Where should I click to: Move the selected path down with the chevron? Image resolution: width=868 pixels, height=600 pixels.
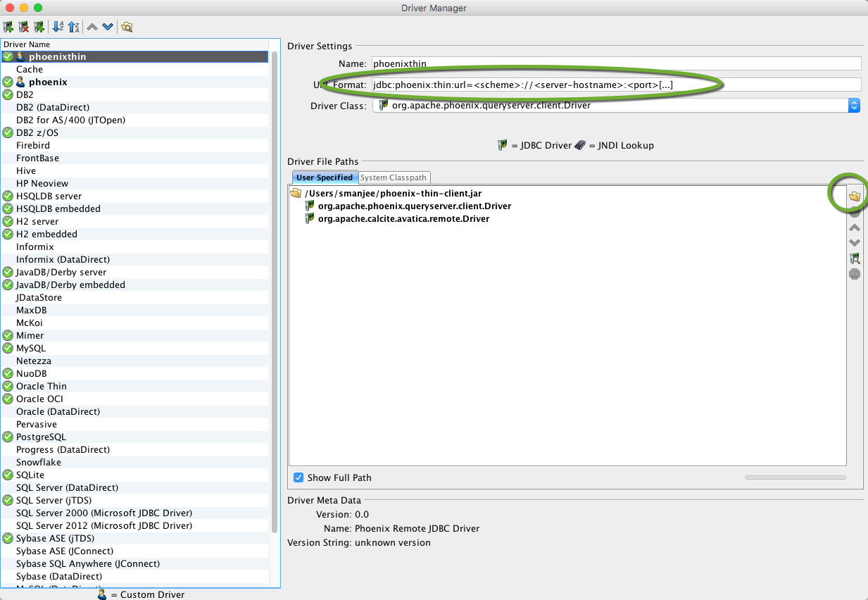coord(854,242)
